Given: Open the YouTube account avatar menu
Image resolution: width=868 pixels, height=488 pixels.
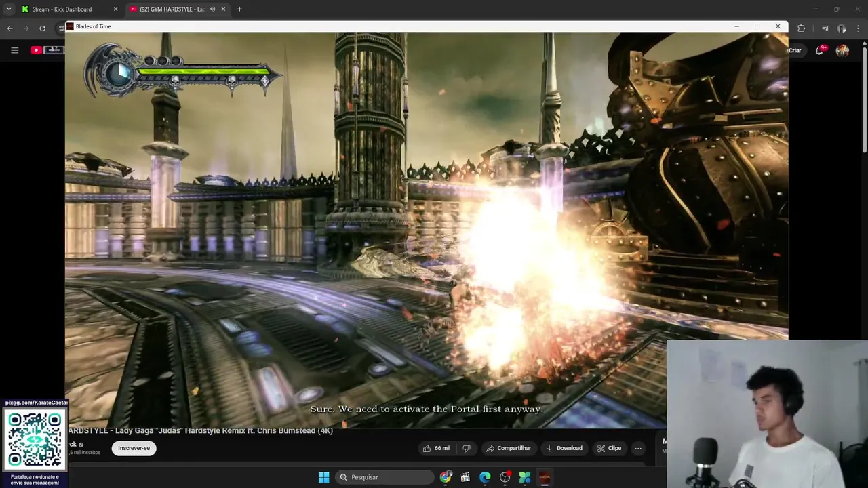Looking at the screenshot, I should coord(842,50).
